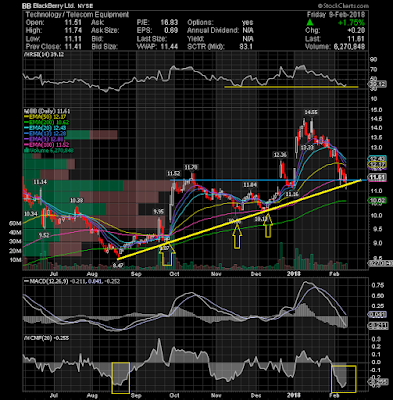The height and width of the screenshot is (400, 393).
Task: Click the EMA(100) legend entry
Action: [x=48, y=145]
